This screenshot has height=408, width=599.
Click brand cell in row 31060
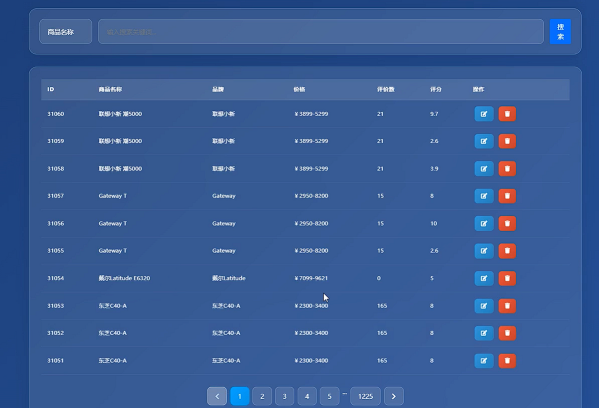coord(223,114)
